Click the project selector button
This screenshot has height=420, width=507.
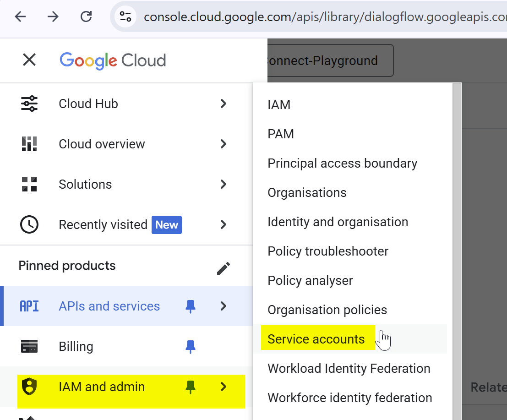[330, 60]
